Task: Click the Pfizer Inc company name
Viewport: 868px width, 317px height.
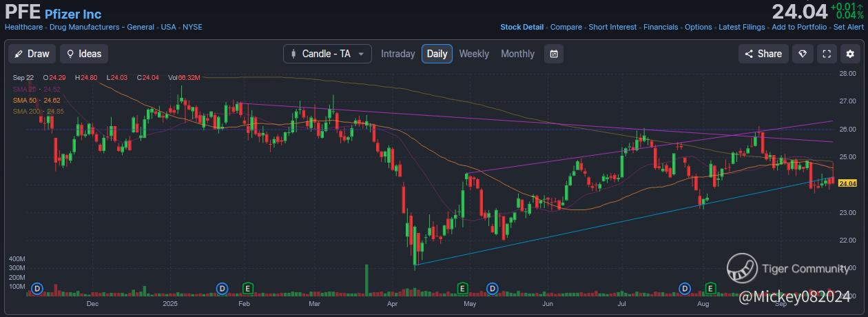Action: (x=73, y=14)
